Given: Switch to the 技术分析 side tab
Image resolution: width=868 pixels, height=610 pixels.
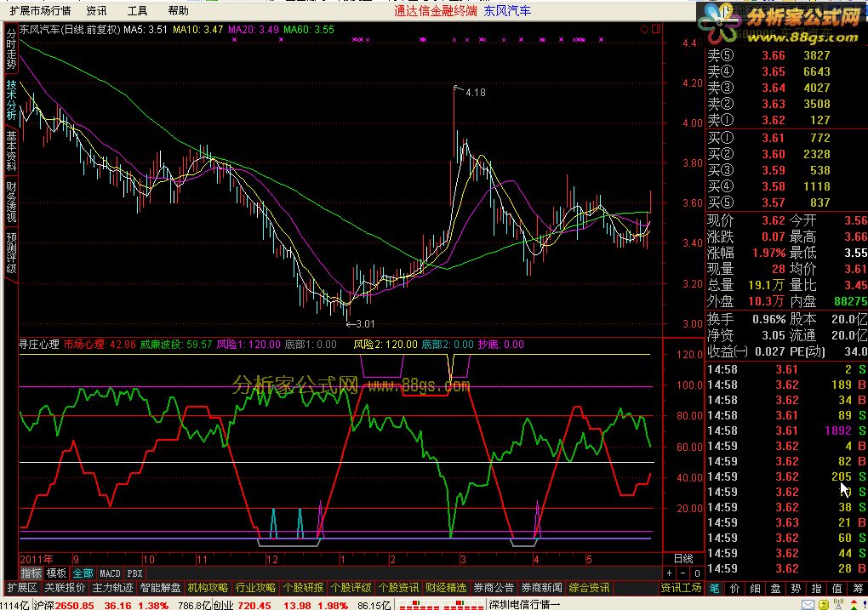Looking at the screenshot, I should coord(11,100).
